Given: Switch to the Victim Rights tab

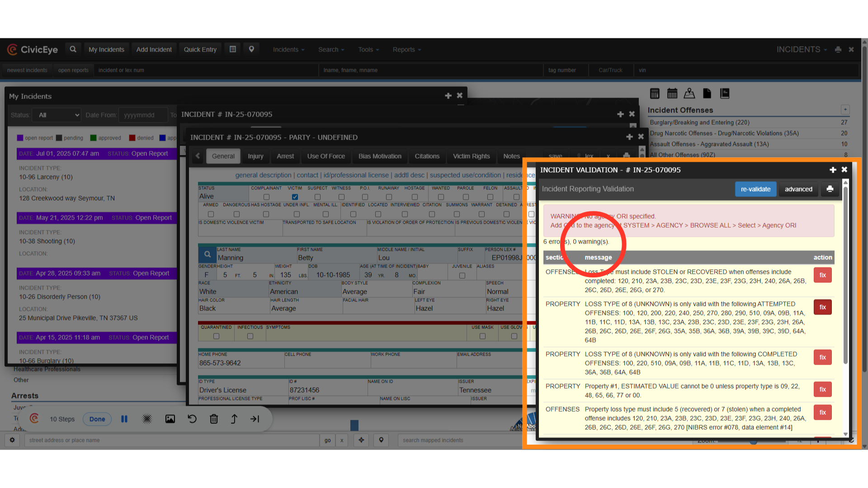Looking at the screenshot, I should point(471,156).
